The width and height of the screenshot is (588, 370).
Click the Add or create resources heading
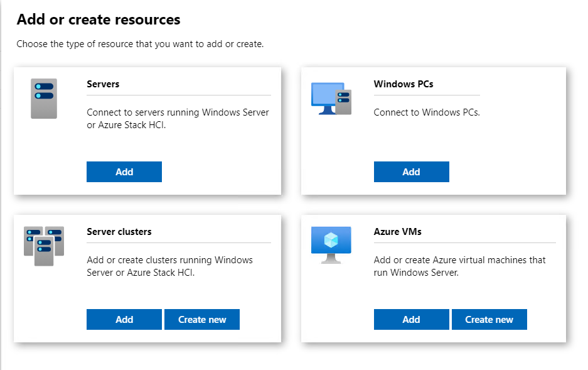click(x=98, y=19)
